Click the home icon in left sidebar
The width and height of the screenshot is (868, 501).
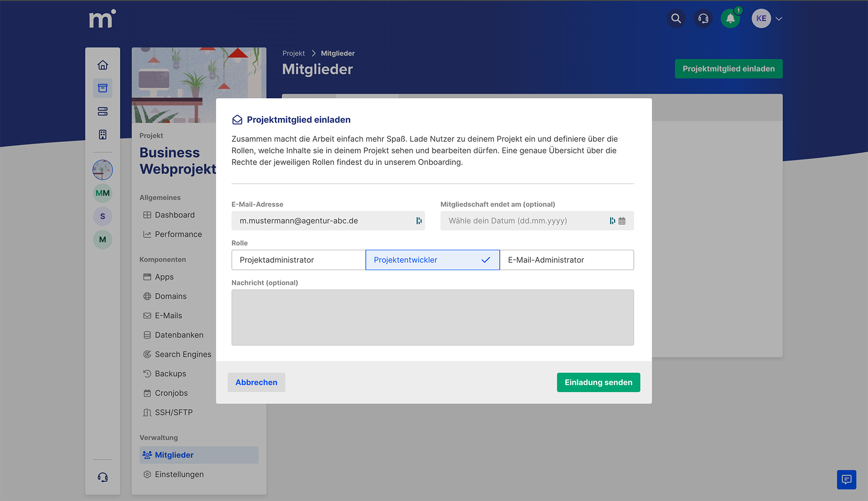click(103, 65)
